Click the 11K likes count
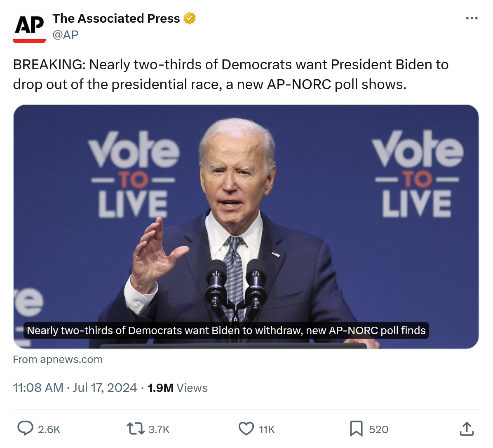493x448 pixels. coord(267,429)
